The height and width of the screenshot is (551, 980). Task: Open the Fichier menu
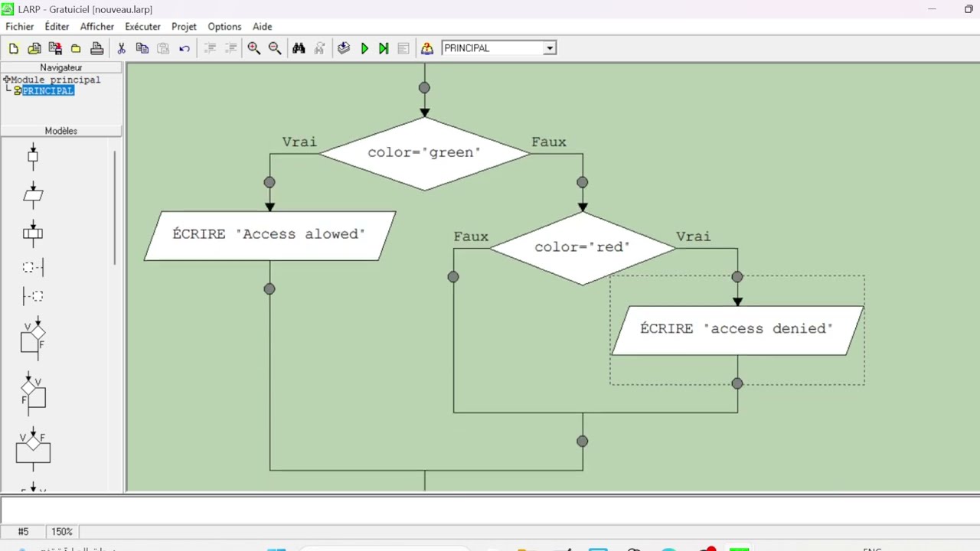pos(20,26)
